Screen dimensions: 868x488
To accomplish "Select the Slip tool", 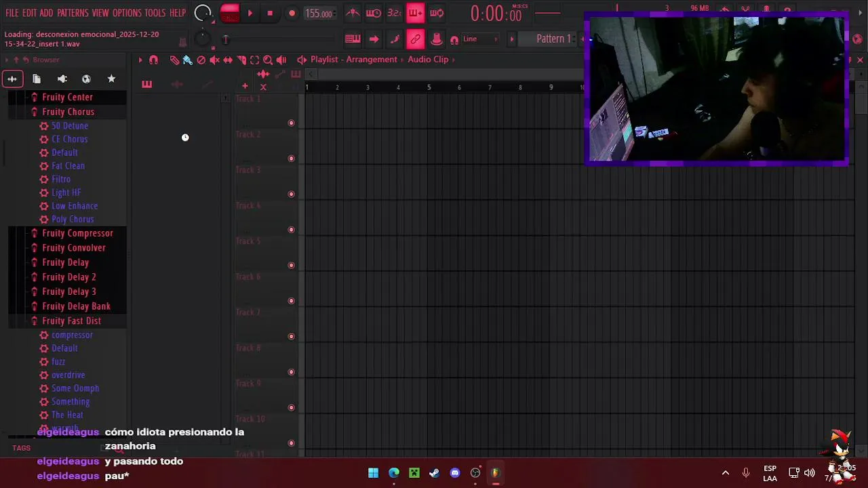I will [x=228, y=60].
